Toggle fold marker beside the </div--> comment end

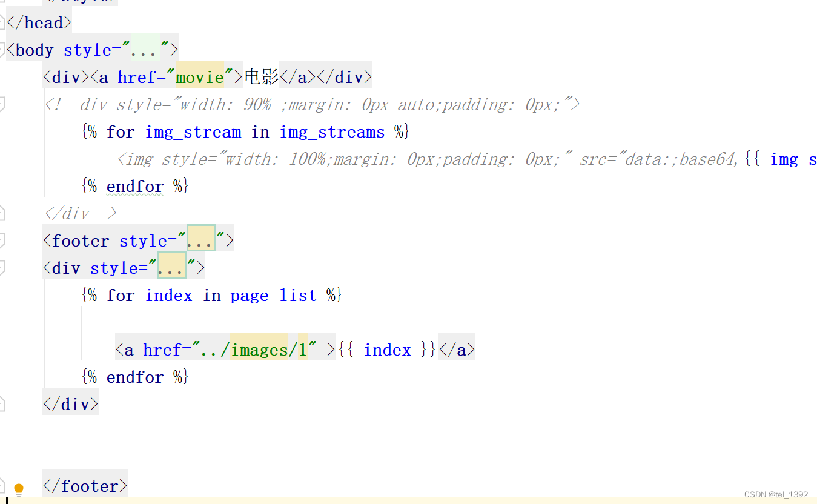pyautogui.click(x=2, y=213)
